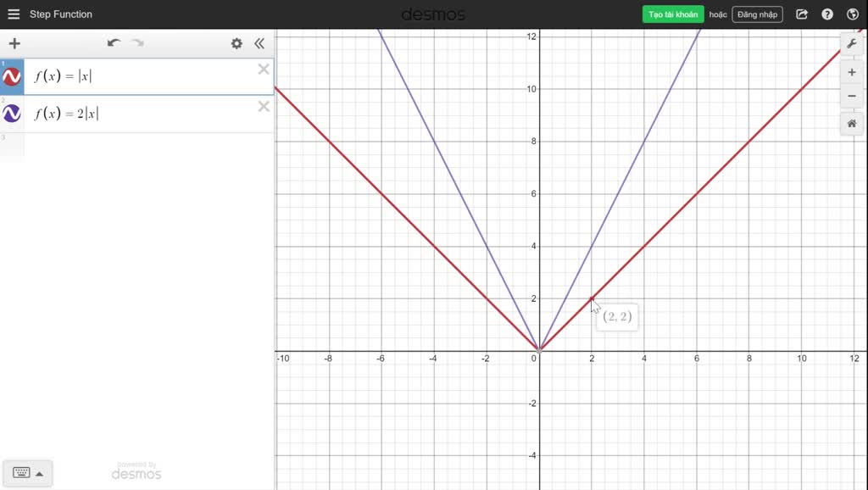Open the share graph icon
This screenshot has height=490, width=868.
coord(801,14)
